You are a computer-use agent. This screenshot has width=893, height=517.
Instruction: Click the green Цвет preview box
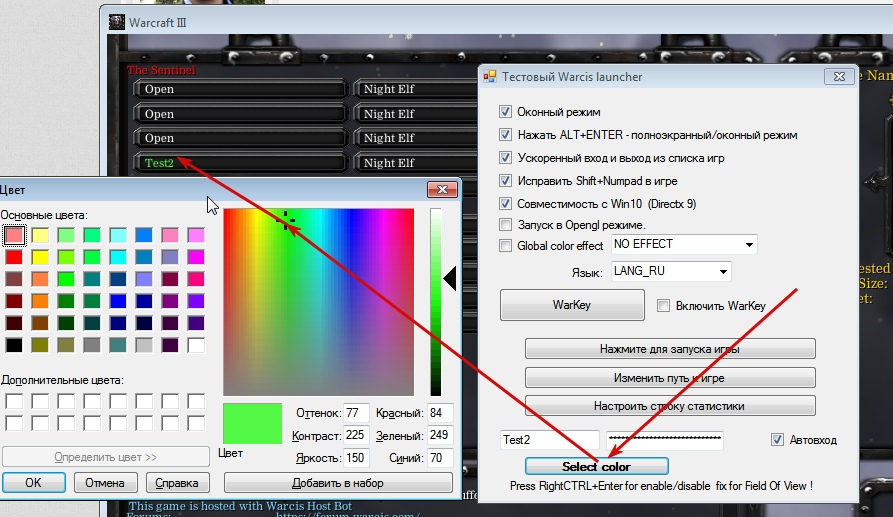coord(252,424)
